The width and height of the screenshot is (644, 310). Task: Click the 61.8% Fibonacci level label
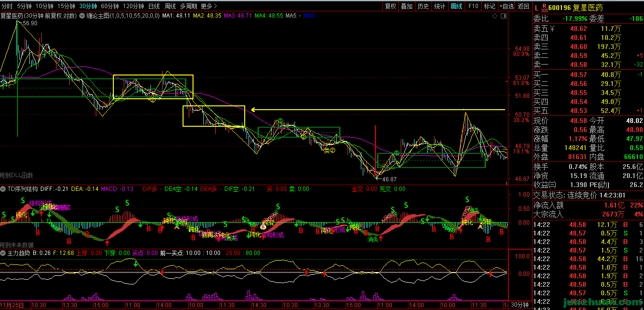click(x=521, y=83)
